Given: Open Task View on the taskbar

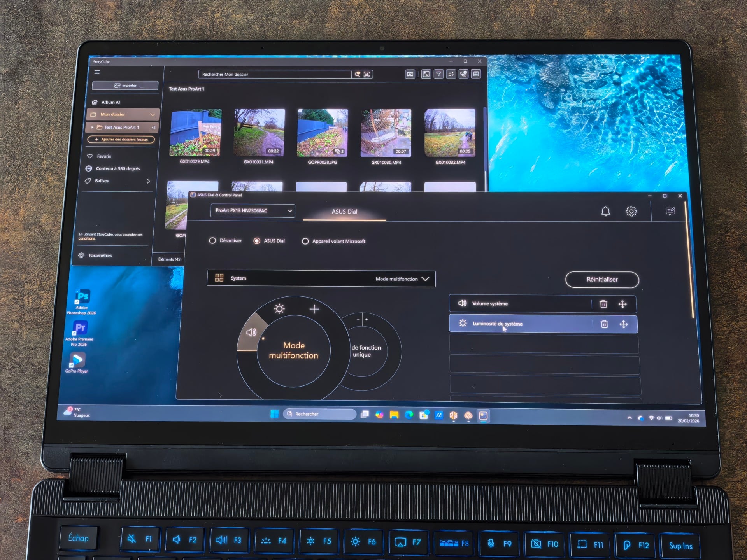Looking at the screenshot, I should [x=365, y=414].
